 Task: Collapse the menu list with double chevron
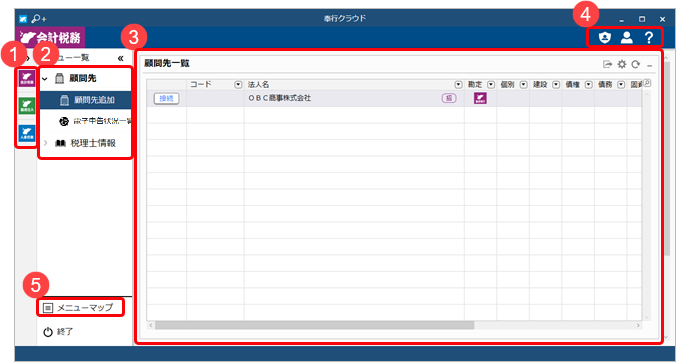tap(120, 58)
